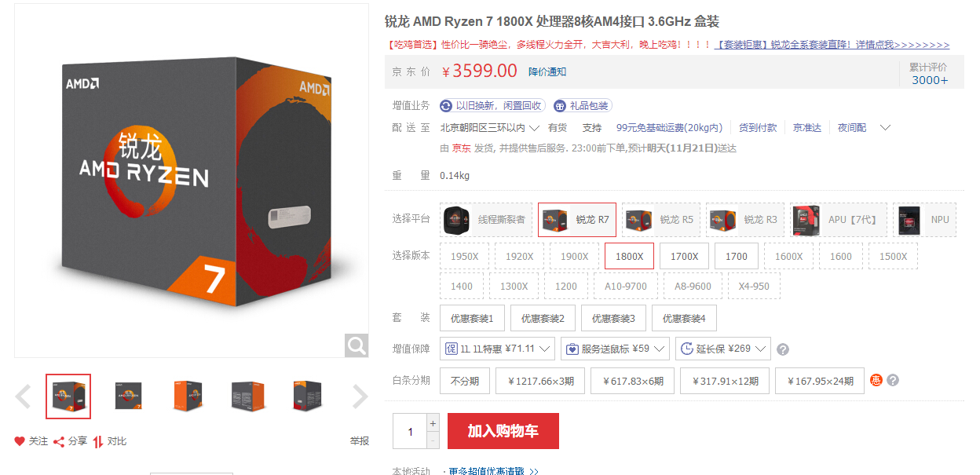Click the 降价通知 price alert link
This screenshot has width=980, height=475.
point(547,71)
